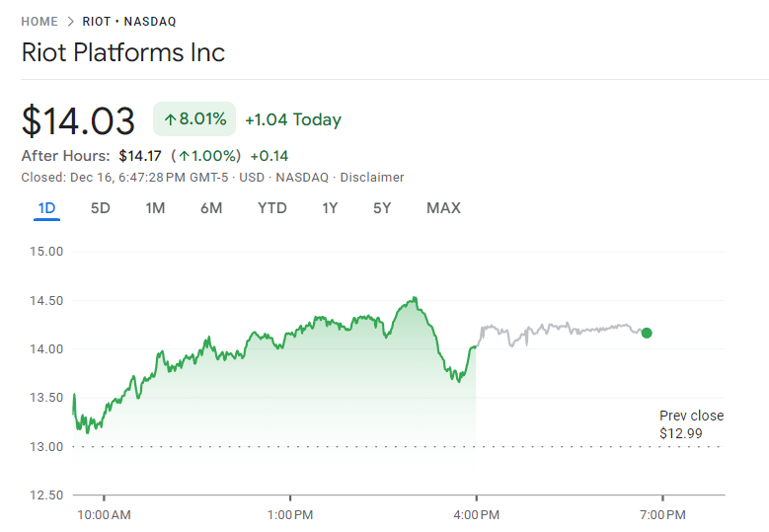Switch to the 5D chart tab

100,208
